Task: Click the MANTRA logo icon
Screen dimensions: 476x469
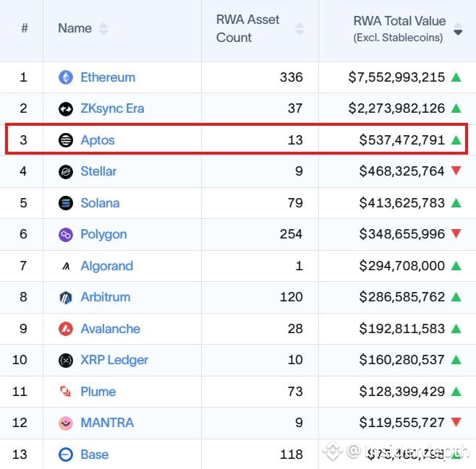Action: 66,423
